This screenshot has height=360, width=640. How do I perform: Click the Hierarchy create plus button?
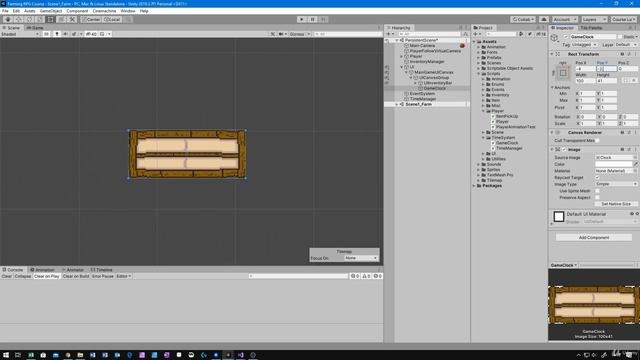(x=389, y=34)
